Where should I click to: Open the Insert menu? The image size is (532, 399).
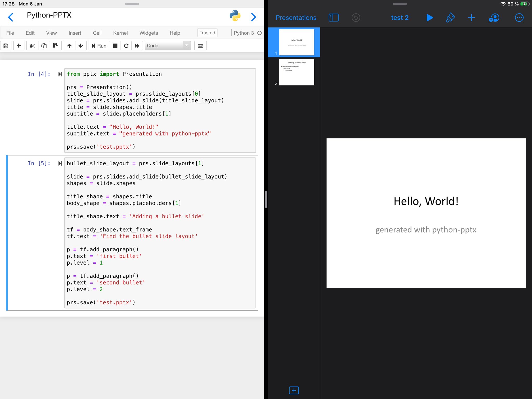(75, 33)
